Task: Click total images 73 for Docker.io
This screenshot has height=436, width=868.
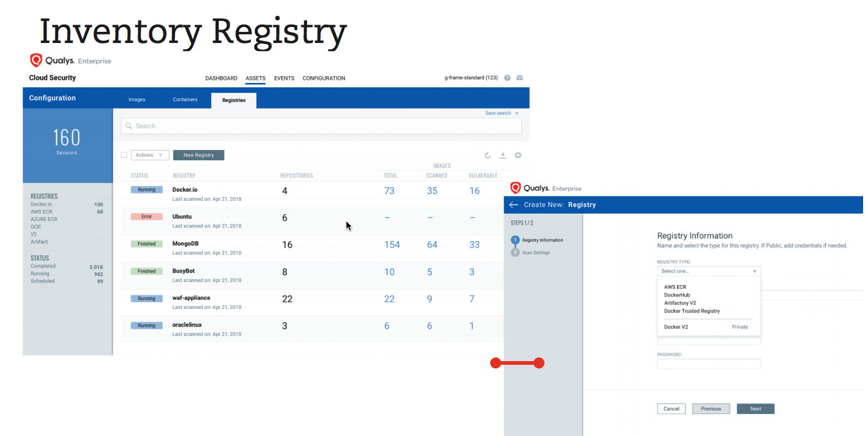Action: (389, 191)
